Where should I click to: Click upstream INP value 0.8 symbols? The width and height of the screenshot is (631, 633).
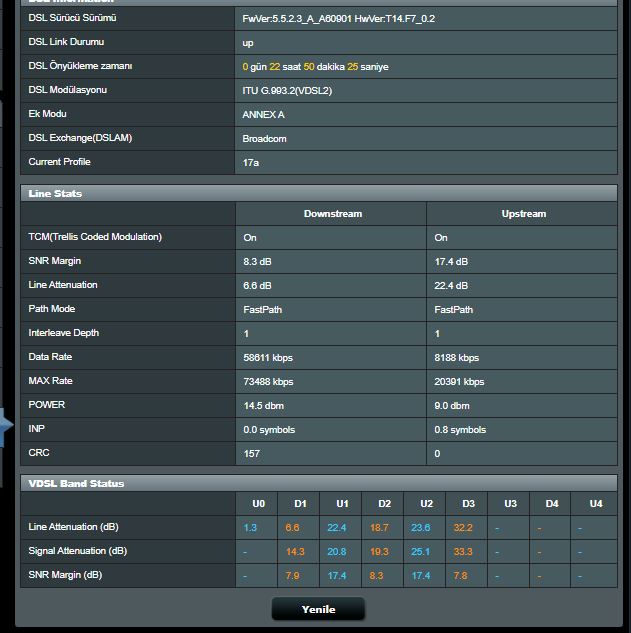pyautogui.click(x=460, y=430)
